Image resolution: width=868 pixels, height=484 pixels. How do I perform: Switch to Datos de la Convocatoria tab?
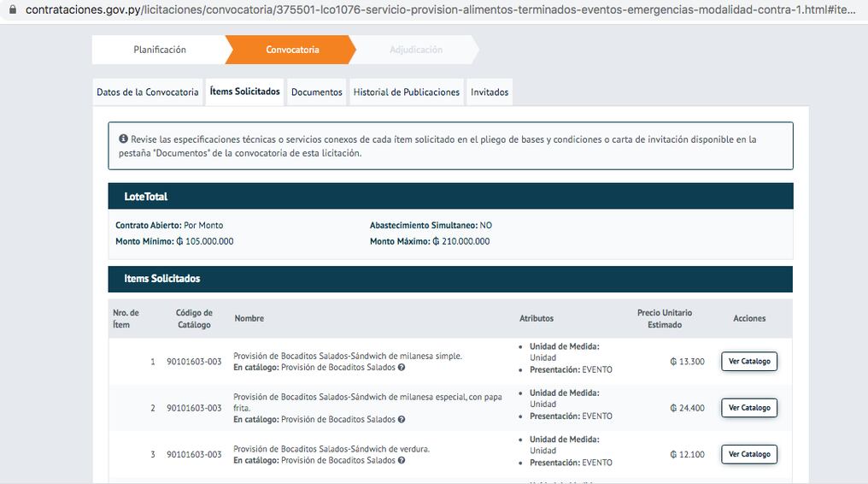(x=147, y=92)
